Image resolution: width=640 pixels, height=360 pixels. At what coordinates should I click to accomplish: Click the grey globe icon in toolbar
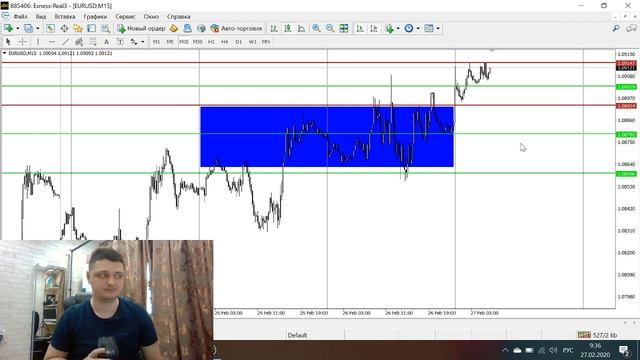[201, 28]
